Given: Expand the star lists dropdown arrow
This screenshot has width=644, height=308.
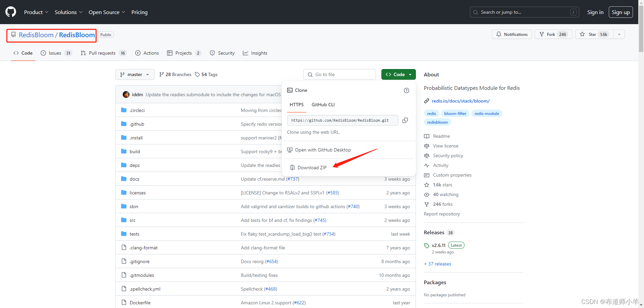Looking at the screenshot, I should 619,35.
